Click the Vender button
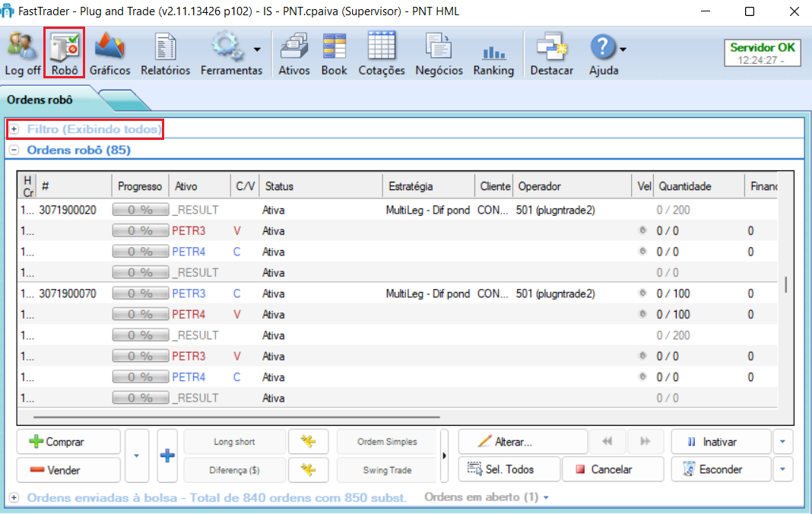812x514 pixels. [x=68, y=470]
